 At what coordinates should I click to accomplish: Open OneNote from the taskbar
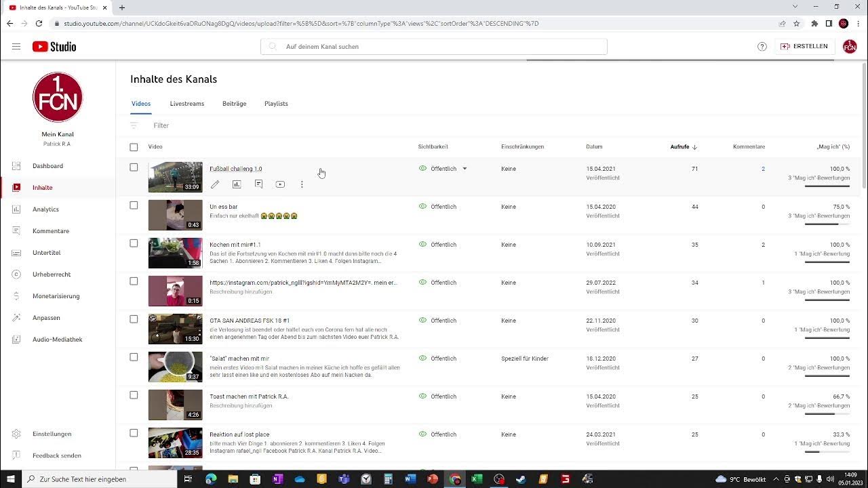277,479
